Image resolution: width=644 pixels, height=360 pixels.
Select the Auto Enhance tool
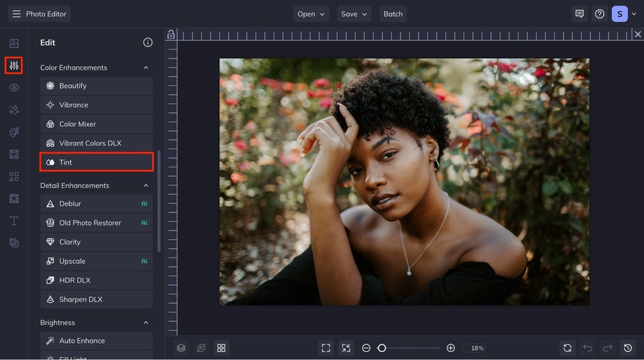96,341
